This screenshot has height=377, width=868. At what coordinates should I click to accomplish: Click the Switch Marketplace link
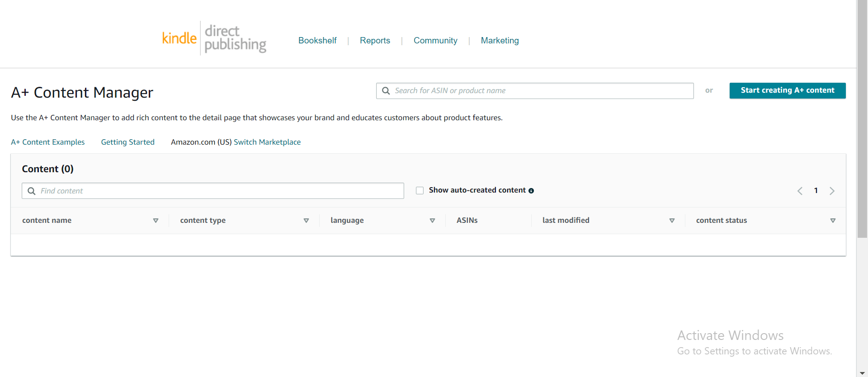[267, 142]
